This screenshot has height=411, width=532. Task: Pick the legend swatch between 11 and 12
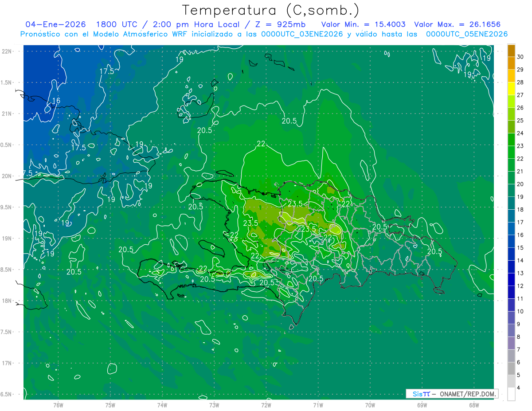[x=511, y=293]
